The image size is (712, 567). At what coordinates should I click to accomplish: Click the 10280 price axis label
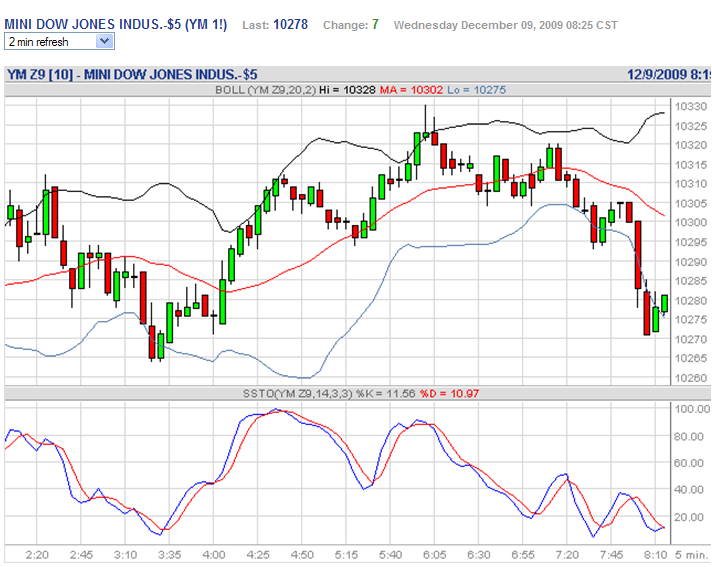[691, 301]
